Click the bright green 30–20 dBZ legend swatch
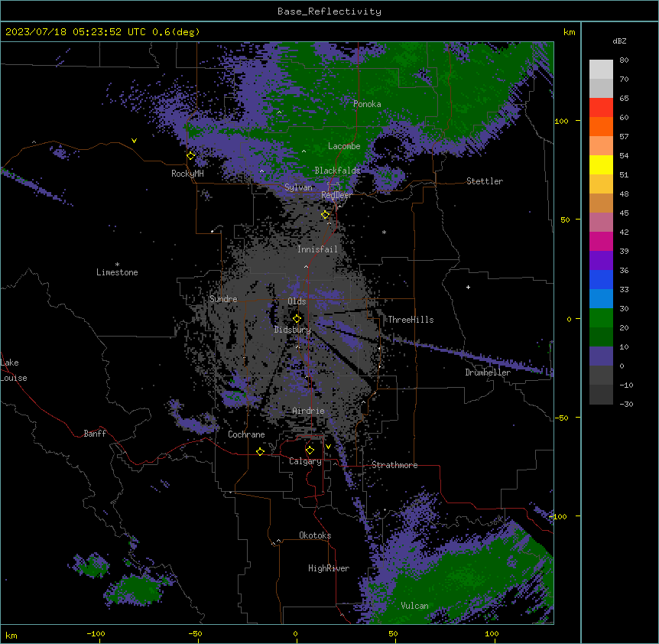 [x=601, y=318]
